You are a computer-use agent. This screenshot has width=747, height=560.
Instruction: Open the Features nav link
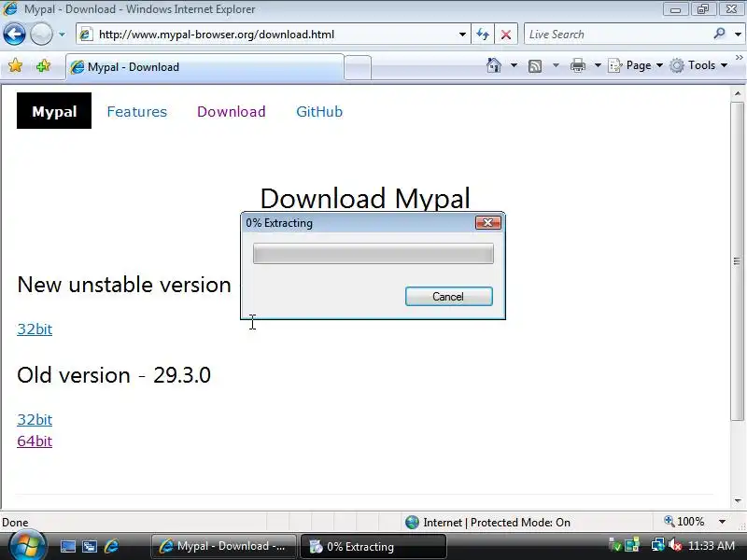point(136,111)
